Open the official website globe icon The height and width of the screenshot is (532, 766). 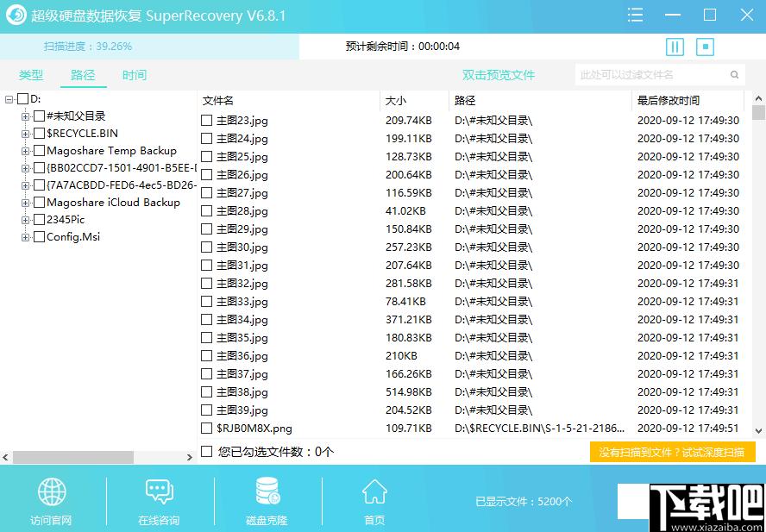pyautogui.click(x=51, y=492)
